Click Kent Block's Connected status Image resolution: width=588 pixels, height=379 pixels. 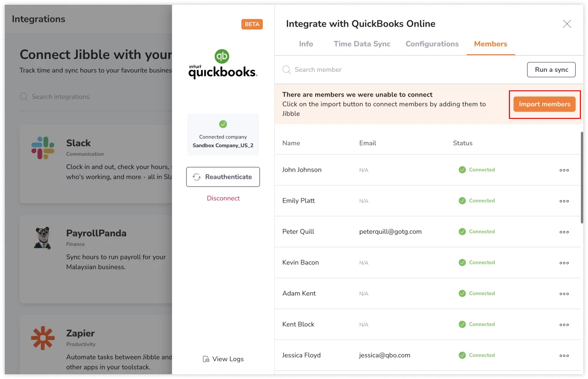[x=477, y=324]
